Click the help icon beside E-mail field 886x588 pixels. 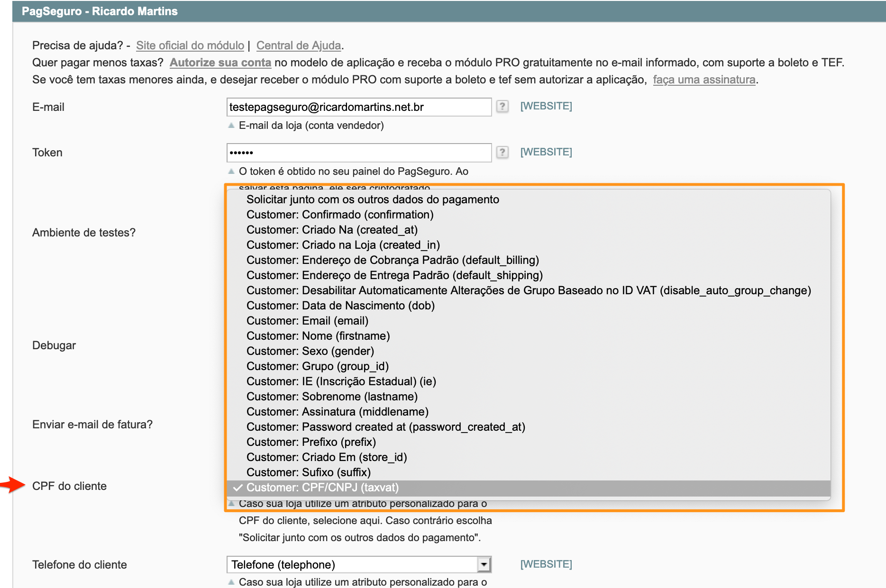click(x=502, y=106)
